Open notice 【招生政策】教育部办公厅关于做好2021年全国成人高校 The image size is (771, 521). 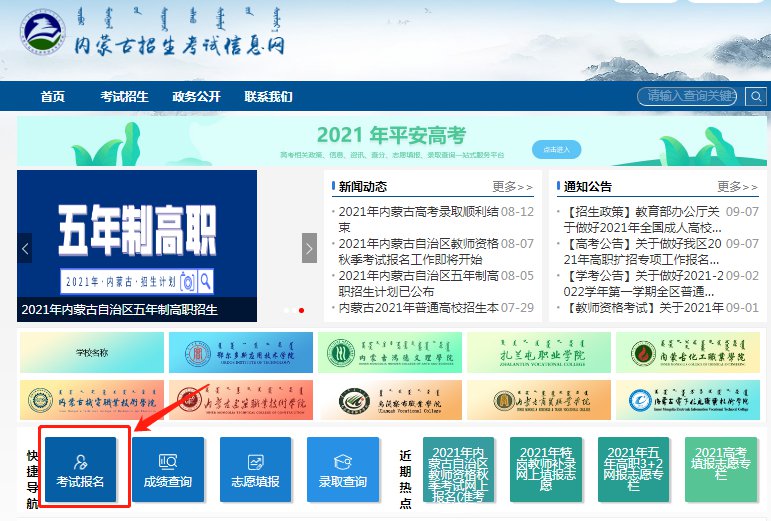[x=642, y=219]
